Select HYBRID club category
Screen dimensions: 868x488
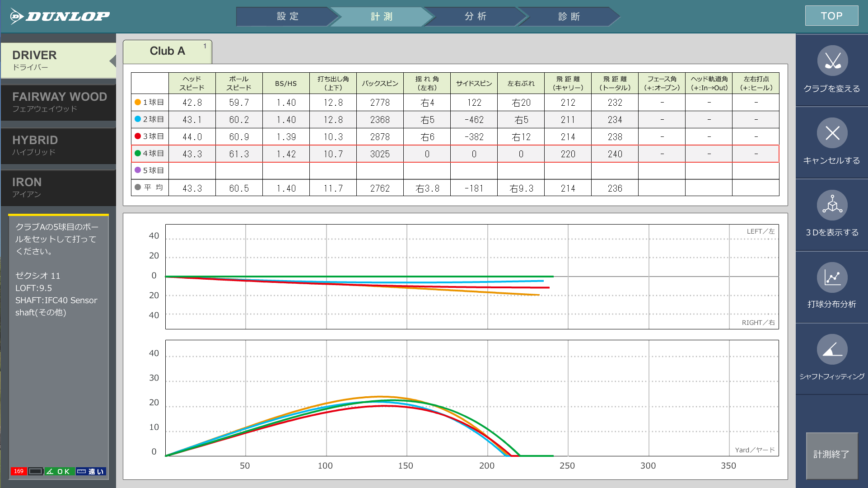click(58, 145)
